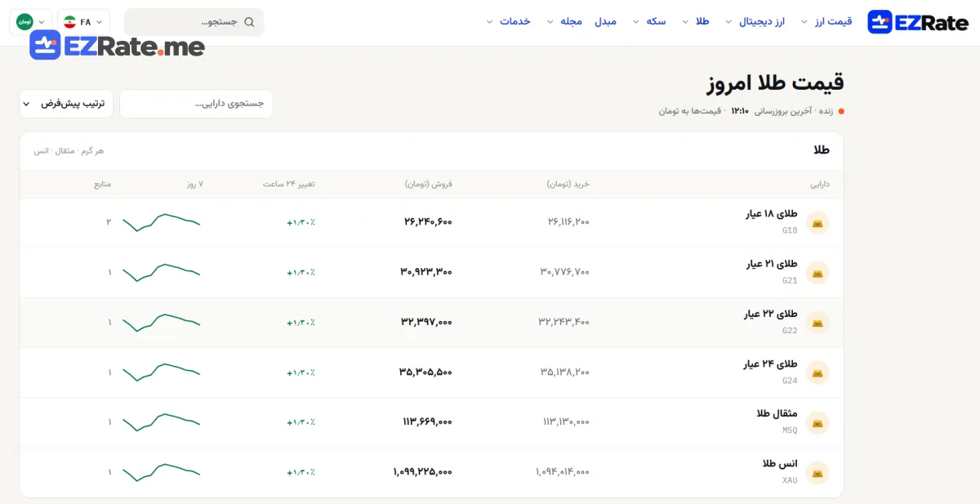The height and width of the screenshot is (504, 980).
Task: Open the طلای ۲۱ عیار asset link
Action: (x=771, y=264)
